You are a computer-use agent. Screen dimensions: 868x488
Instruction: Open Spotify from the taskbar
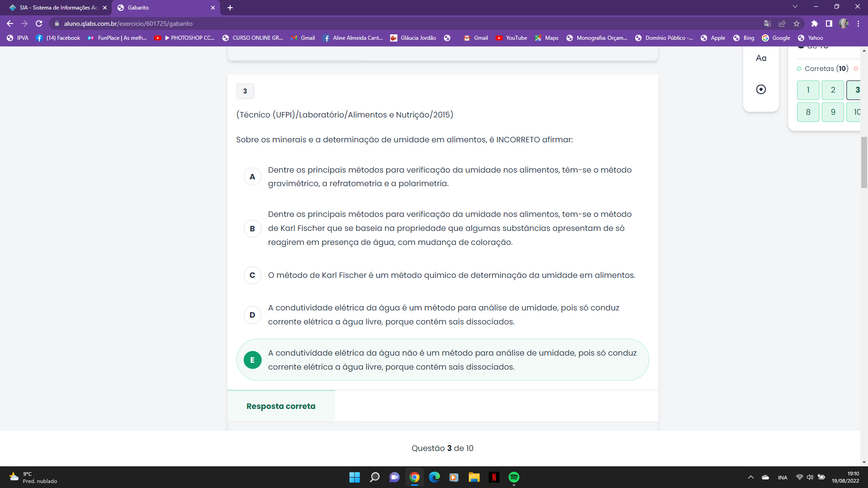[x=514, y=477]
